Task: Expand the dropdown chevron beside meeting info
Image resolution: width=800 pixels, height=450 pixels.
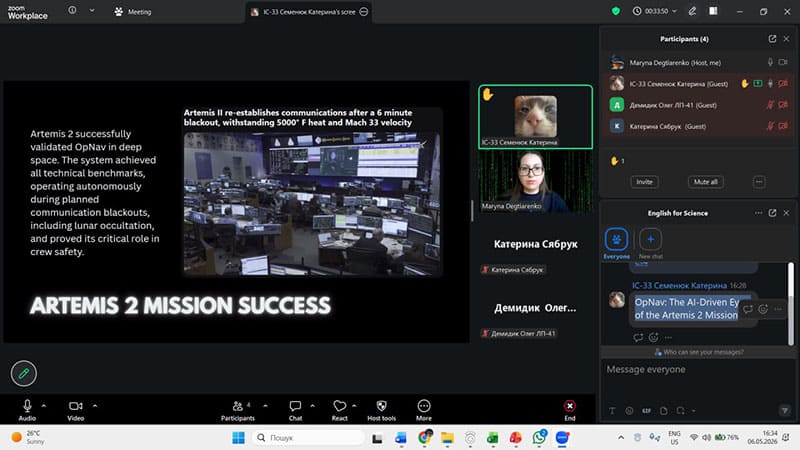Action: tap(92, 10)
